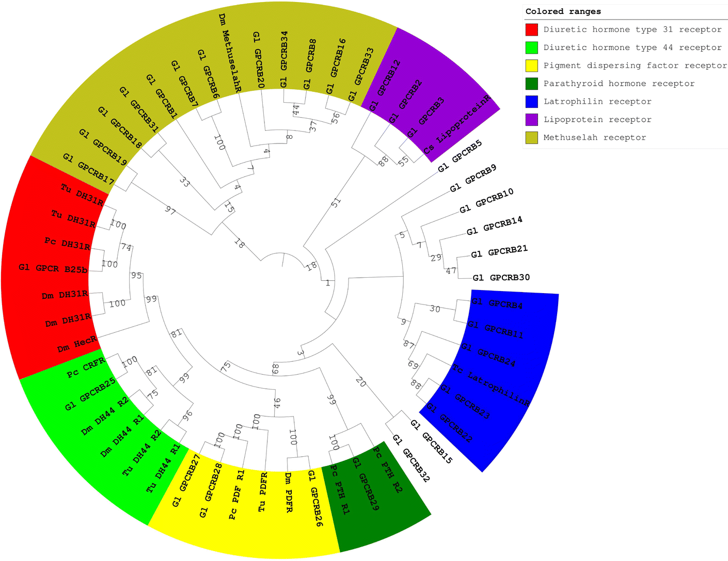The width and height of the screenshot is (728, 561).
Task: Click the red Diuretic hormone type 31 swatch
Action: (532, 29)
